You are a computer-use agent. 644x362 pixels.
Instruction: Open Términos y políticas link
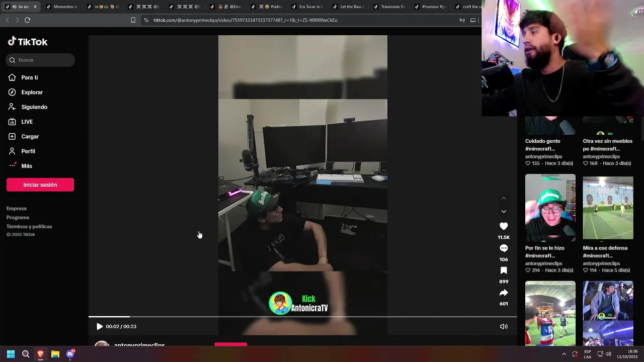tap(29, 226)
